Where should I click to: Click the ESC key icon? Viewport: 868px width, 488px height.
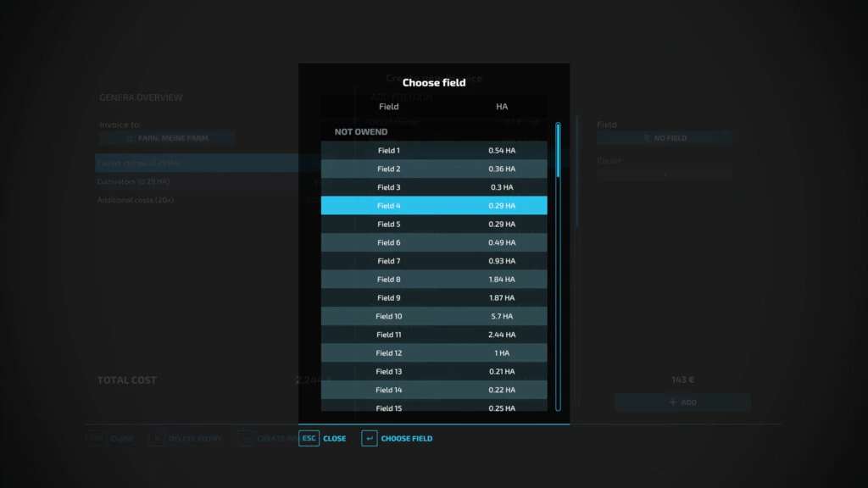(309, 438)
